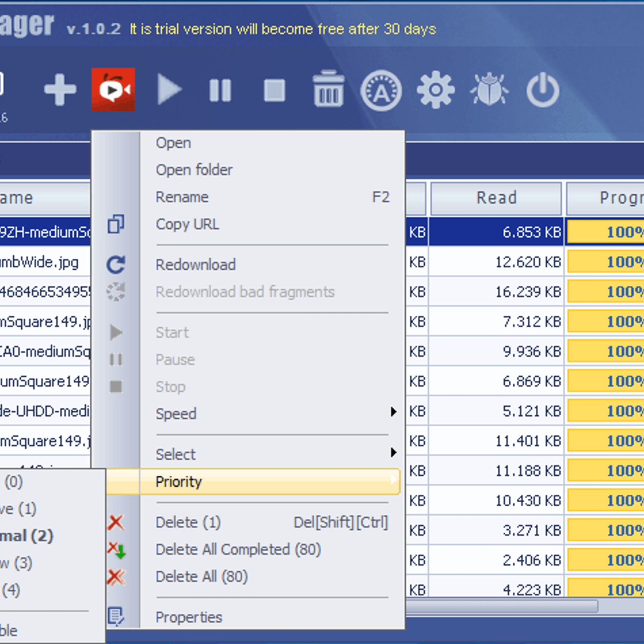The width and height of the screenshot is (644, 644).
Task: Click progress bar in 6.853 KB row
Action: (606, 232)
